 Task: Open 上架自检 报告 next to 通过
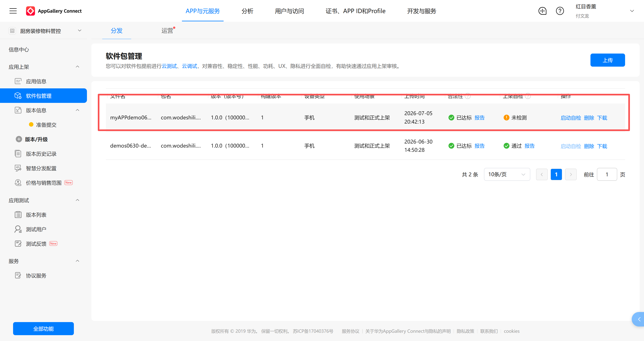[x=529, y=146]
